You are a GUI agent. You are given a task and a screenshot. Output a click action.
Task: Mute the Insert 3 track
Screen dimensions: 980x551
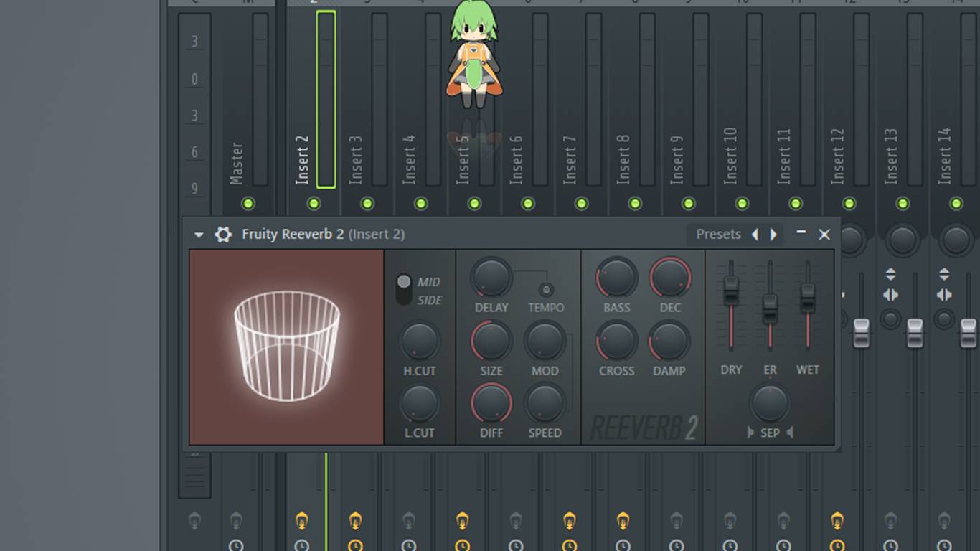click(x=367, y=204)
